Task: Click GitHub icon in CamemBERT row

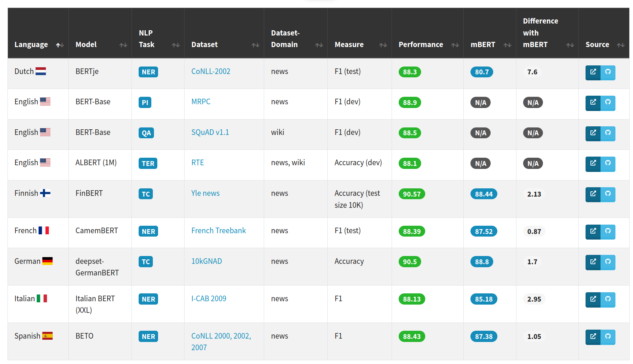Action: [608, 231]
